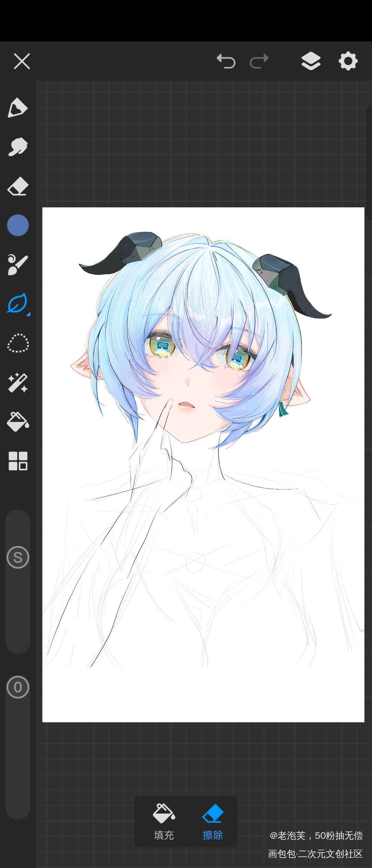372x868 pixels.
Task: Redo the undone action
Action: tap(259, 62)
